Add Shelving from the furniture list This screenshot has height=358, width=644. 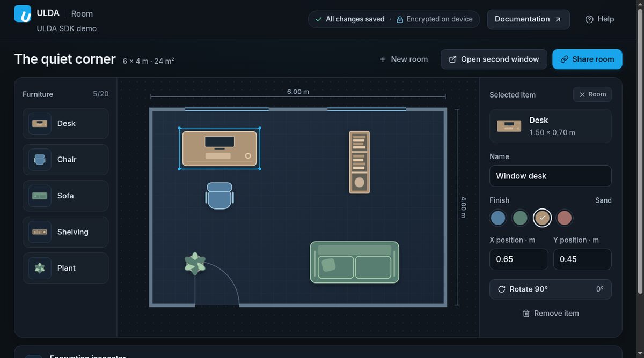click(65, 232)
